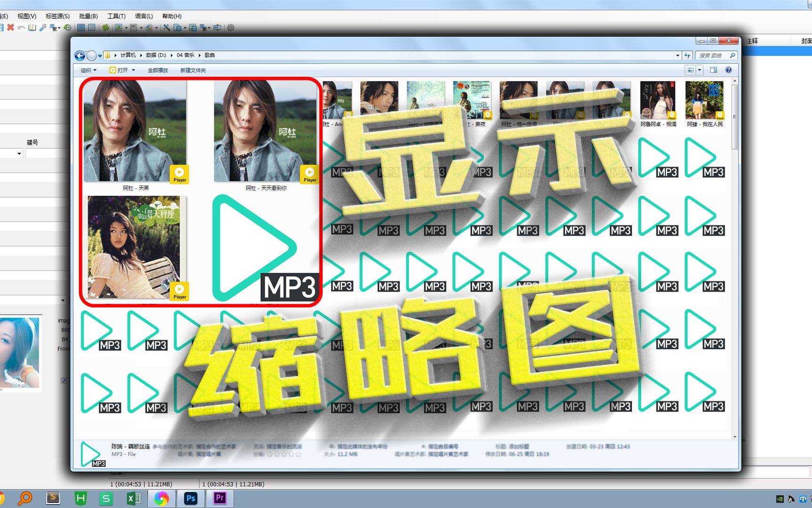Viewport: 812px width, 508px height.
Task: Refresh the Explorer address bar
Action: (687, 56)
